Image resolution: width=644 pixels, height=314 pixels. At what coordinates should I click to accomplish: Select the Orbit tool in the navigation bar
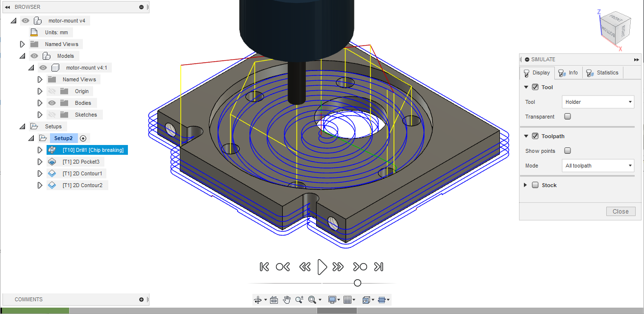click(x=258, y=299)
